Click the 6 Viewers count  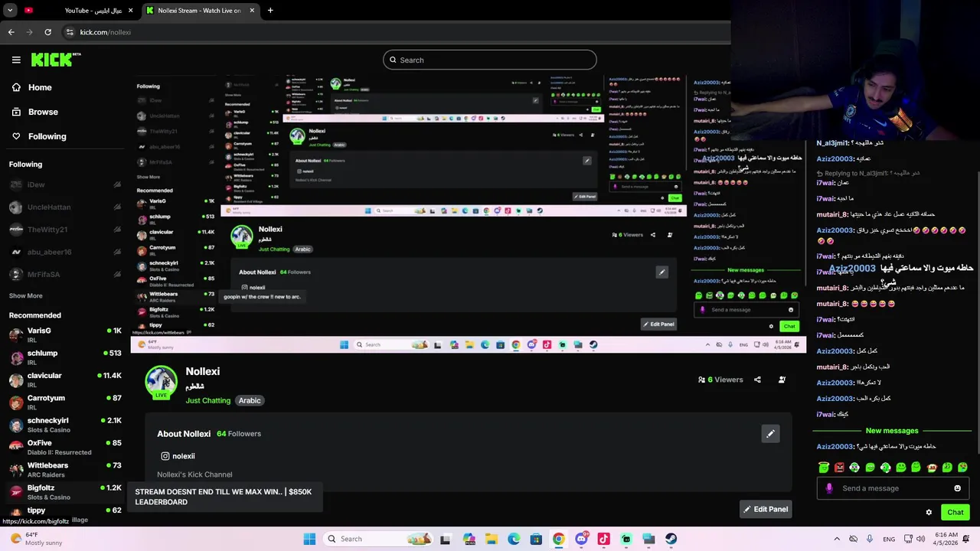[x=720, y=380]
